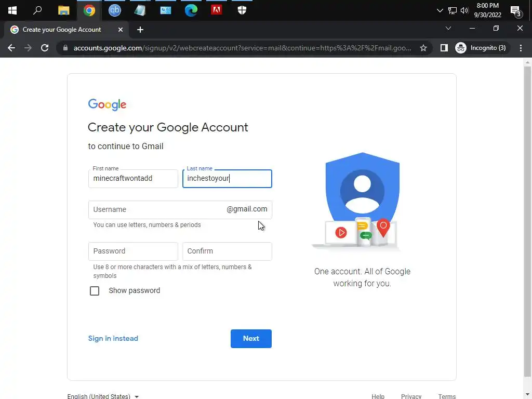
Task: Open the Privacy link
Action: pyautogui.click(x=411, y=396)
